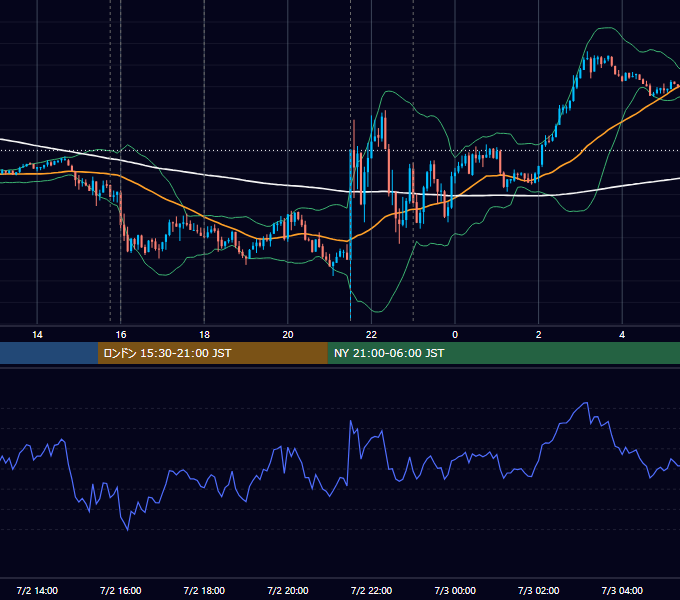Click the oscillator peak after 7/3 02:00
Viewport: 680px width, 600px height.
586,403
